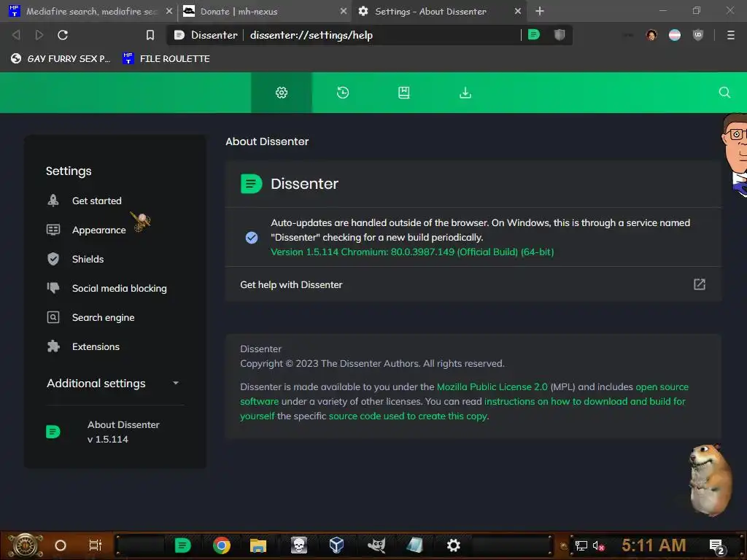Open the GAY FURRY SEX P... bookmark

[x=61, y=58]
